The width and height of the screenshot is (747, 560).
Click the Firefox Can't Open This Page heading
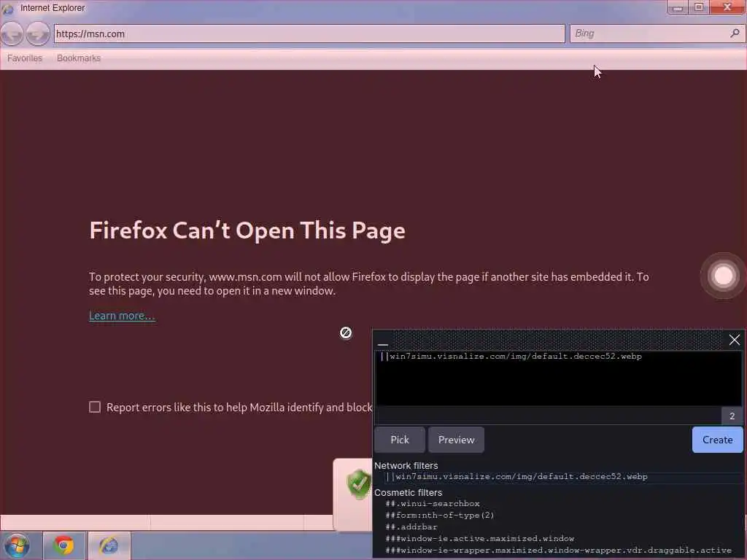(x=247, y=231)
